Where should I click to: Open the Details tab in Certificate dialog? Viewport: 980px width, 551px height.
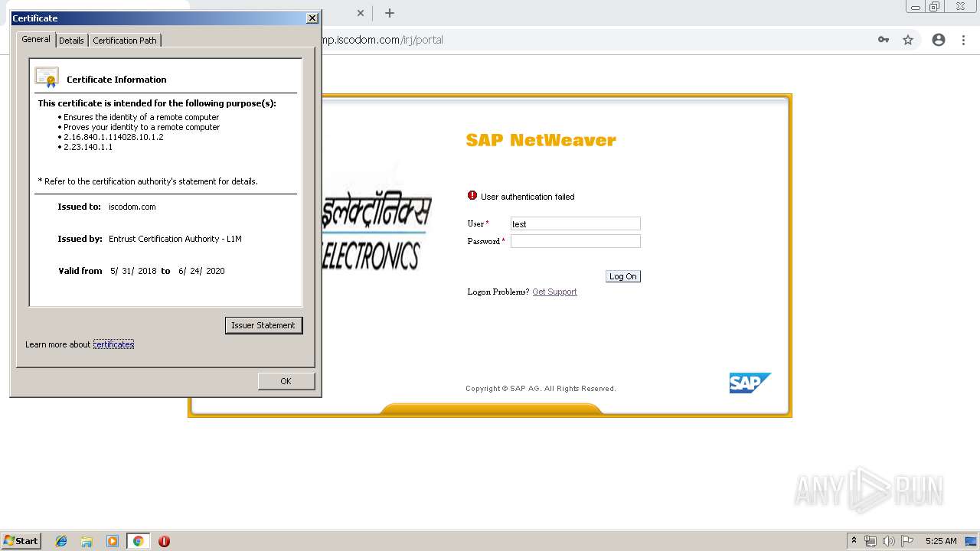coord(71,41)
